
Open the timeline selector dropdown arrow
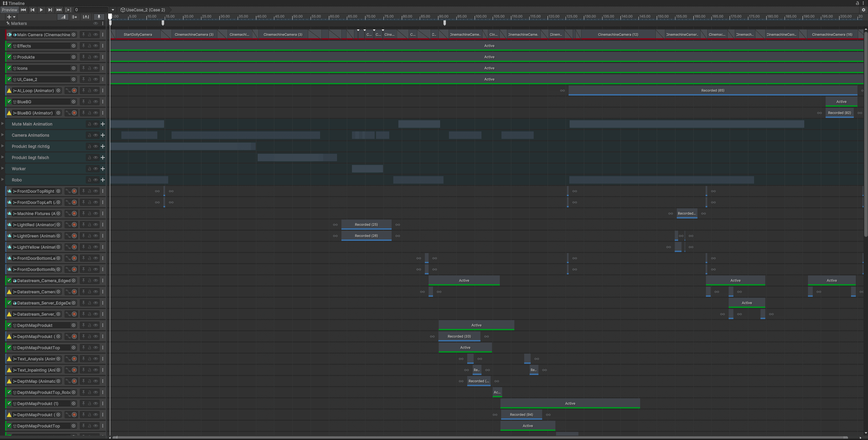(113, 10)
